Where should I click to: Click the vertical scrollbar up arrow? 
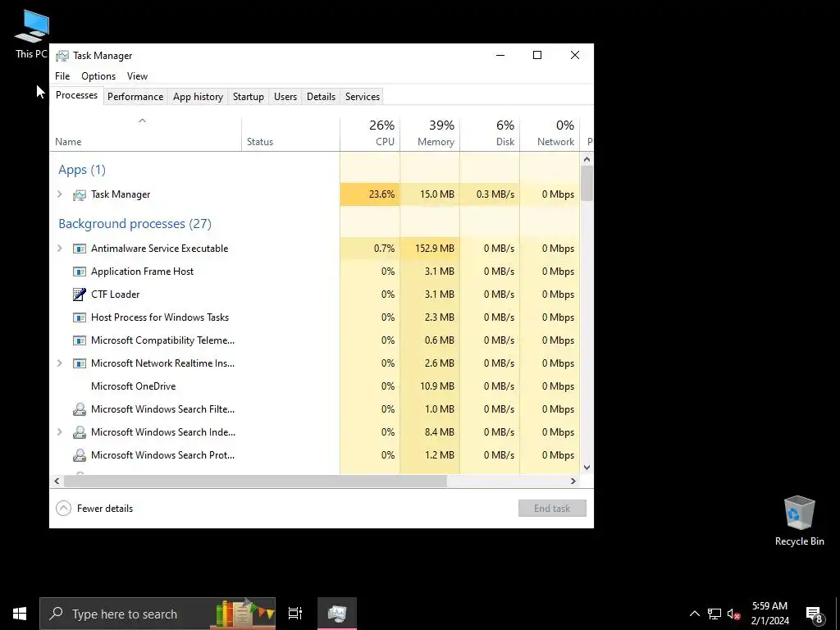pos(587,159)
